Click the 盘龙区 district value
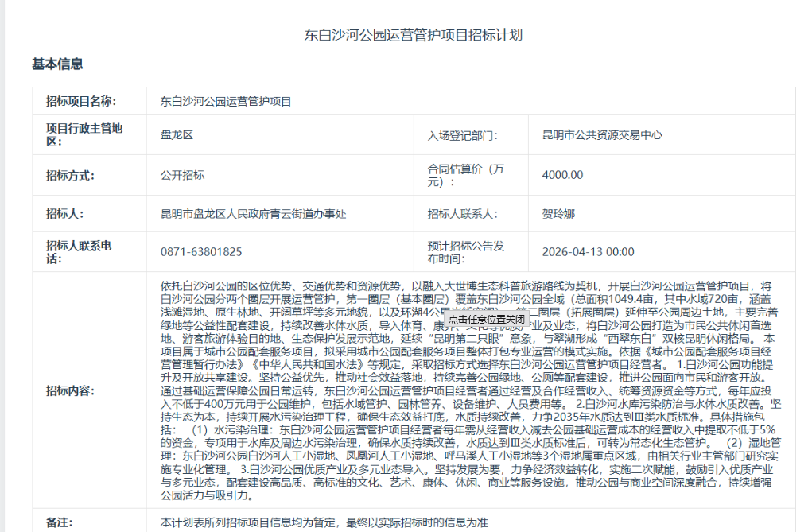 177,135
